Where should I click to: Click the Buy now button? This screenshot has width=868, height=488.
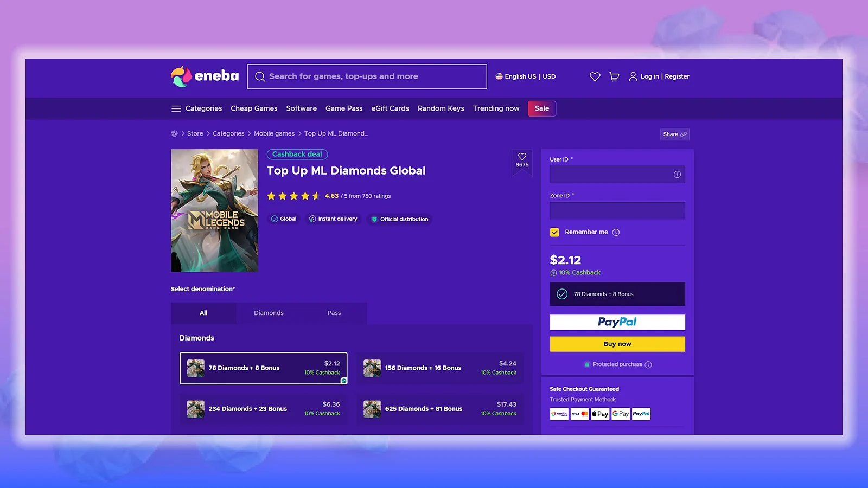[617, 344]
